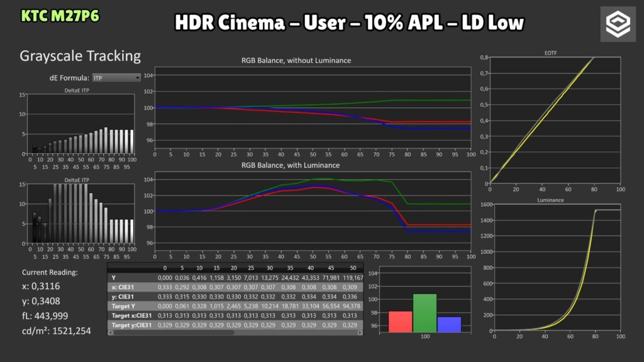The width and height of the screenshot is (644, 362).
Task: Open the dE Formula ITP dropdown
Action: 116,77
